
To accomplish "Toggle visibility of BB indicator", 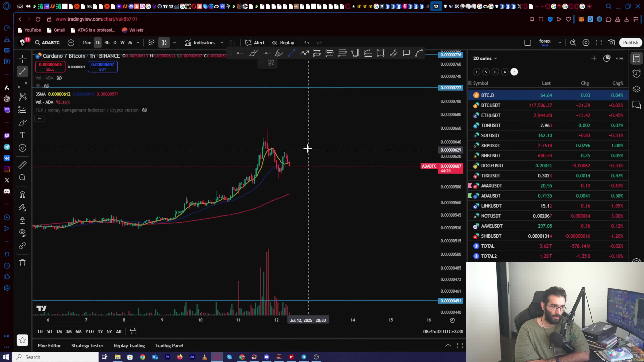I will [x=47, y=86].
